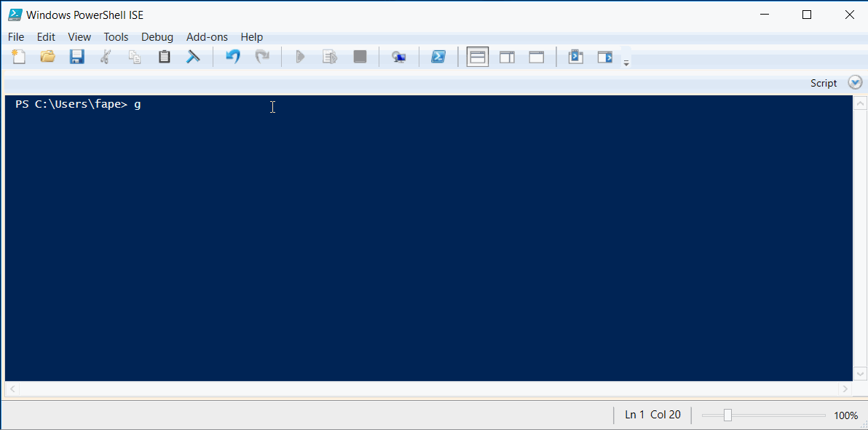
Task: Click the vertical scrollbar down arrow
Action: 860,373
